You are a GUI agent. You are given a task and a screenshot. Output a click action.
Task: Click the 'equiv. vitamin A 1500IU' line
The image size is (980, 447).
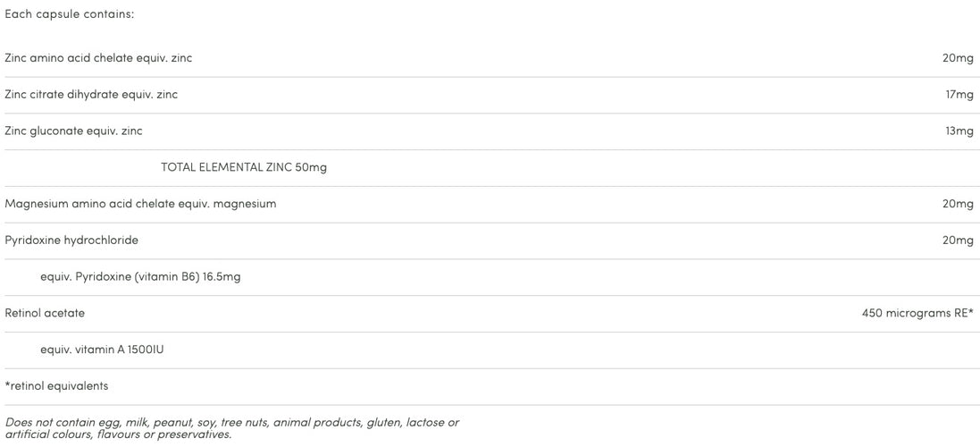tap(102, 350)
